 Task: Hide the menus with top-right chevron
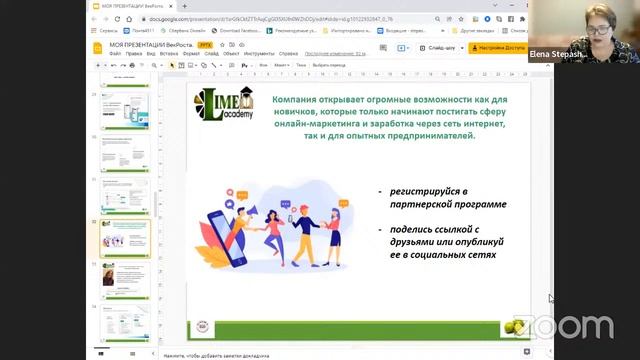[548, 65]
